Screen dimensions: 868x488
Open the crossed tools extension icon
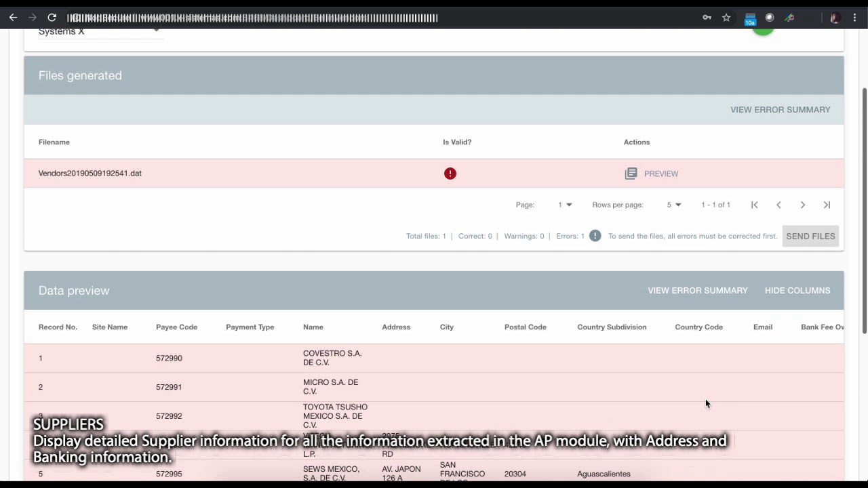789,18
